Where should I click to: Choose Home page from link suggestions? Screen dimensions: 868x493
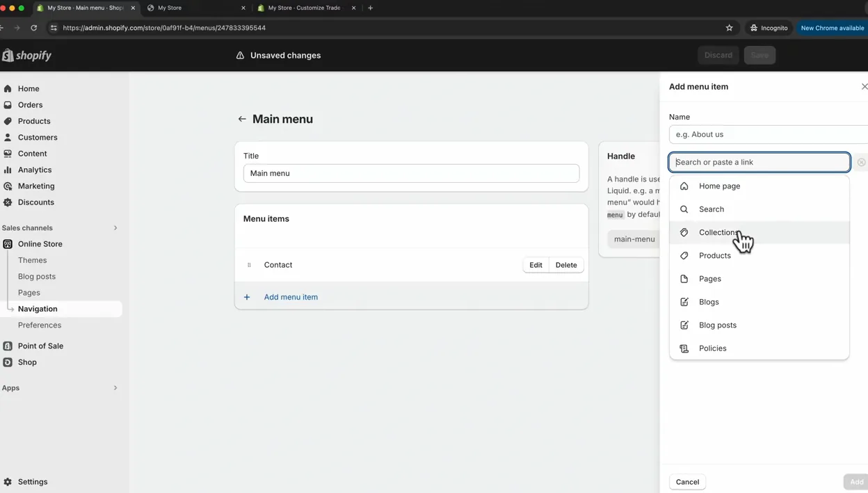click(x=759, y=186)
